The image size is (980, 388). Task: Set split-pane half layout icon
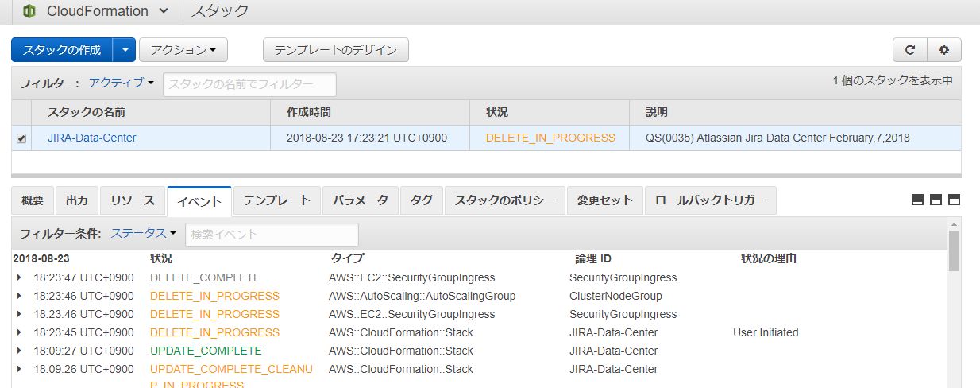coord(936,200)
